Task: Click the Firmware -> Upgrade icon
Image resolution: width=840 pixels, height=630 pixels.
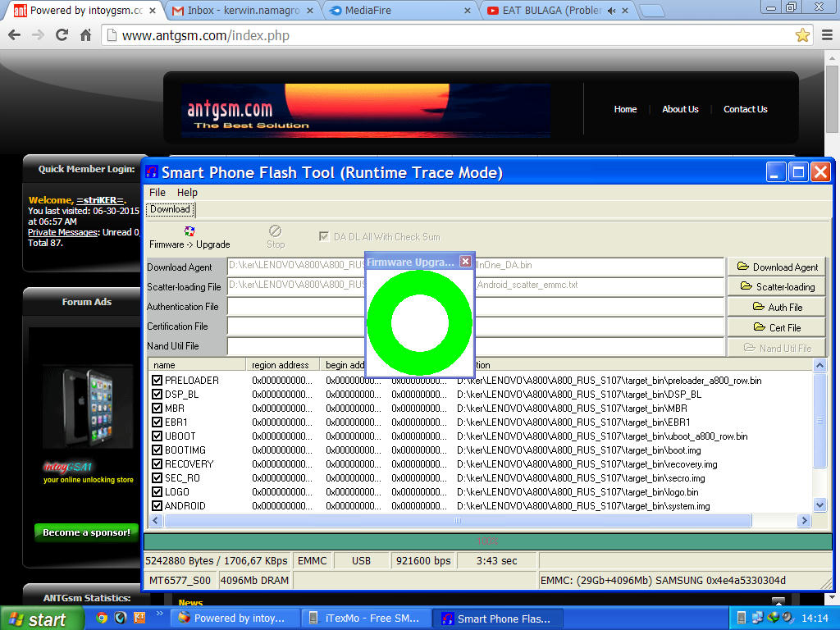Action: coord(189,231)
